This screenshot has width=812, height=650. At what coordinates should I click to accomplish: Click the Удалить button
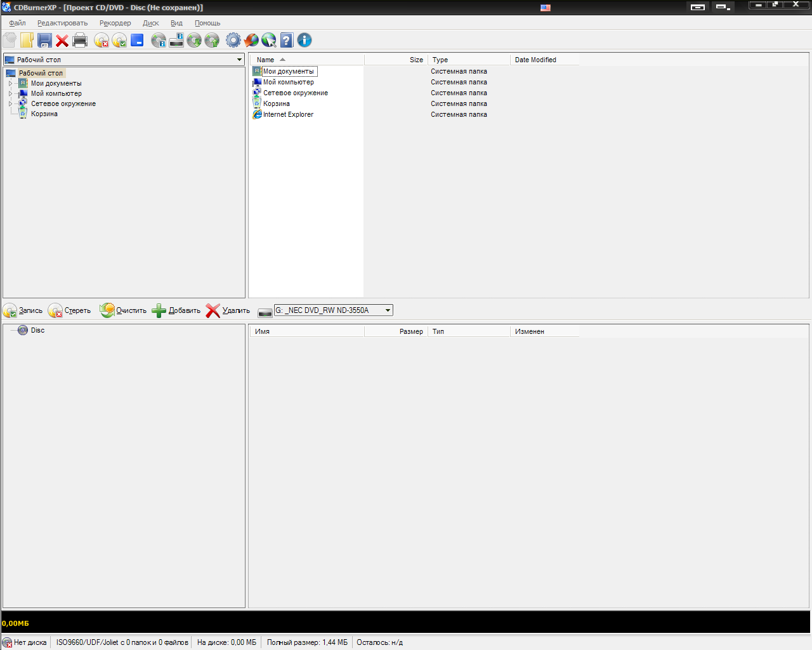point(228,310)
